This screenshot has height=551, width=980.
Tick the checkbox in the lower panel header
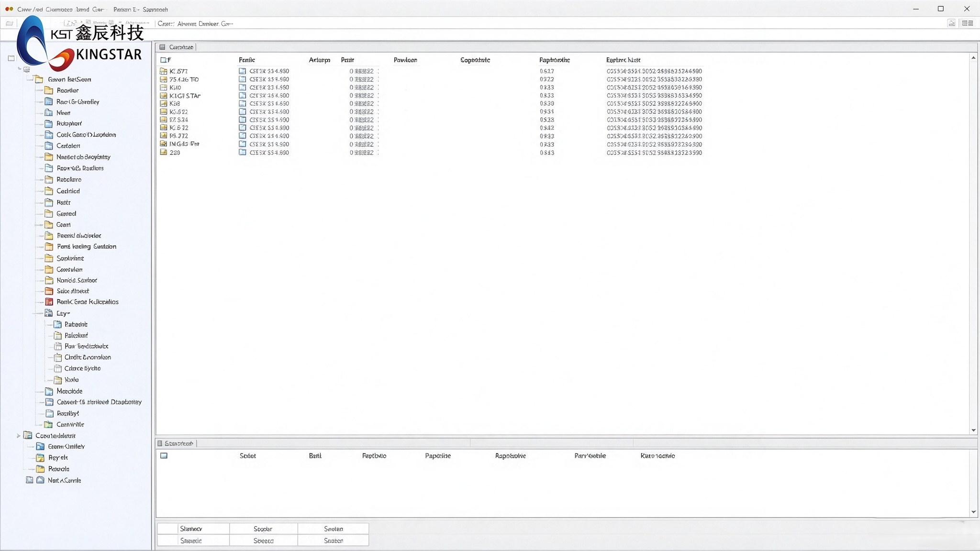click(164, 456)
